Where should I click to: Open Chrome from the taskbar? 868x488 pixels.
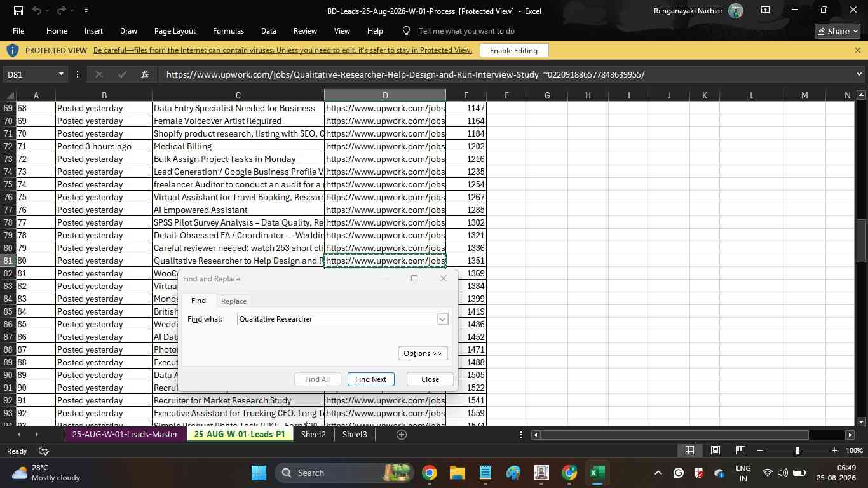pos(430,473)
